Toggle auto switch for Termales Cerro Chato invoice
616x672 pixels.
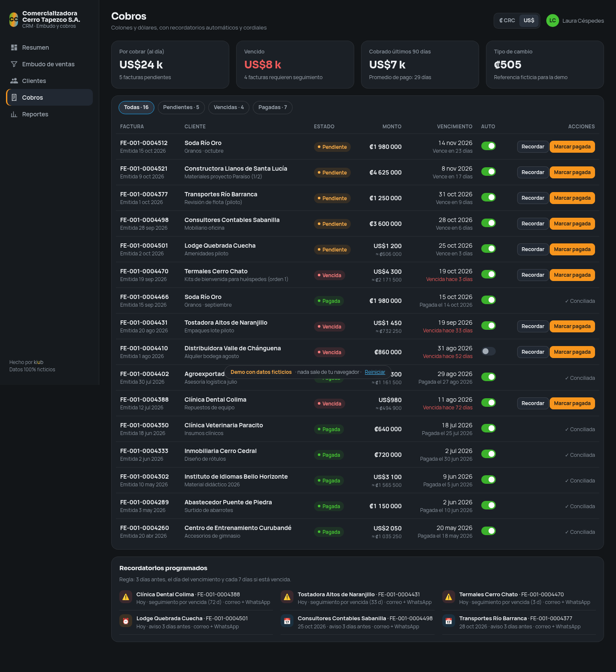pos(489,274)
